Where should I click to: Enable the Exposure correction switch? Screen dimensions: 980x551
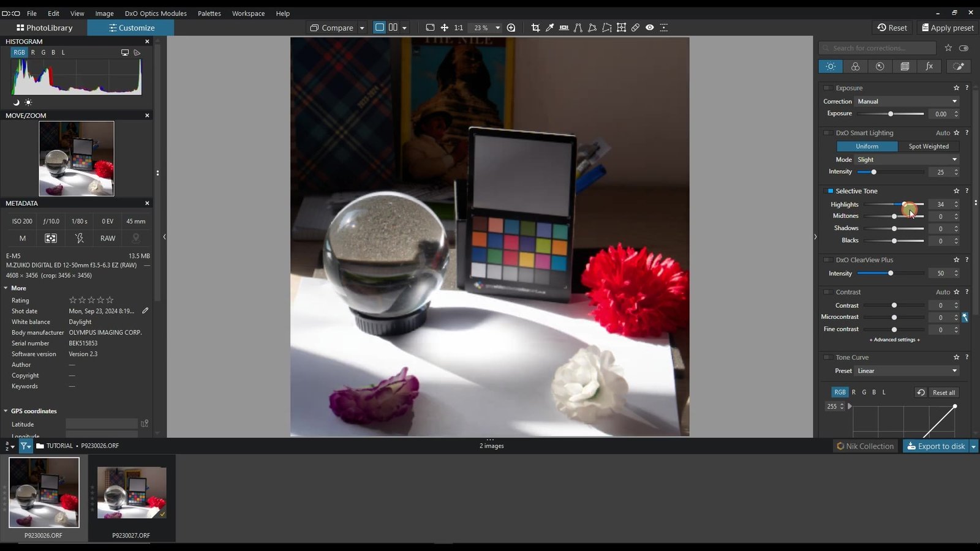pos(827,88)
